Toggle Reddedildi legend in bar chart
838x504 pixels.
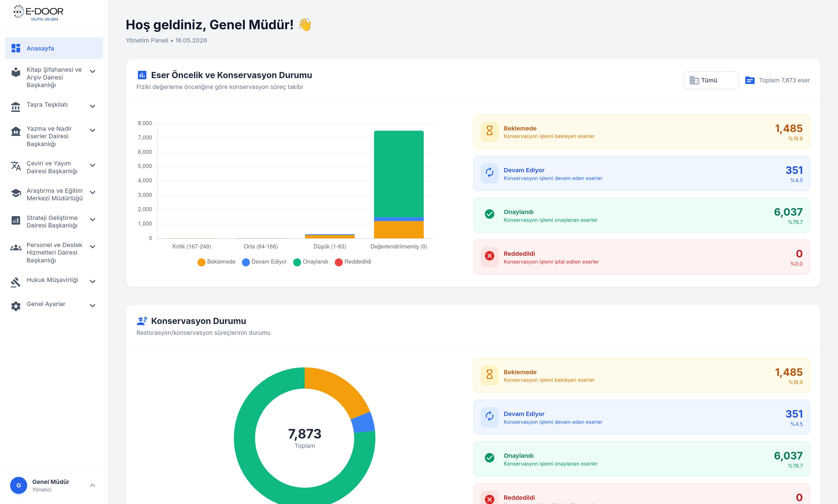353,262
